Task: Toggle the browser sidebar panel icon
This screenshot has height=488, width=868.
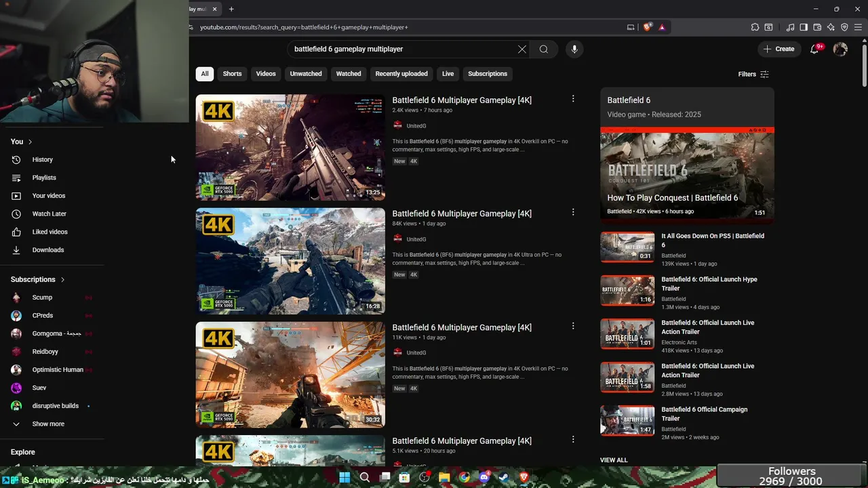Action: point(804,27)
